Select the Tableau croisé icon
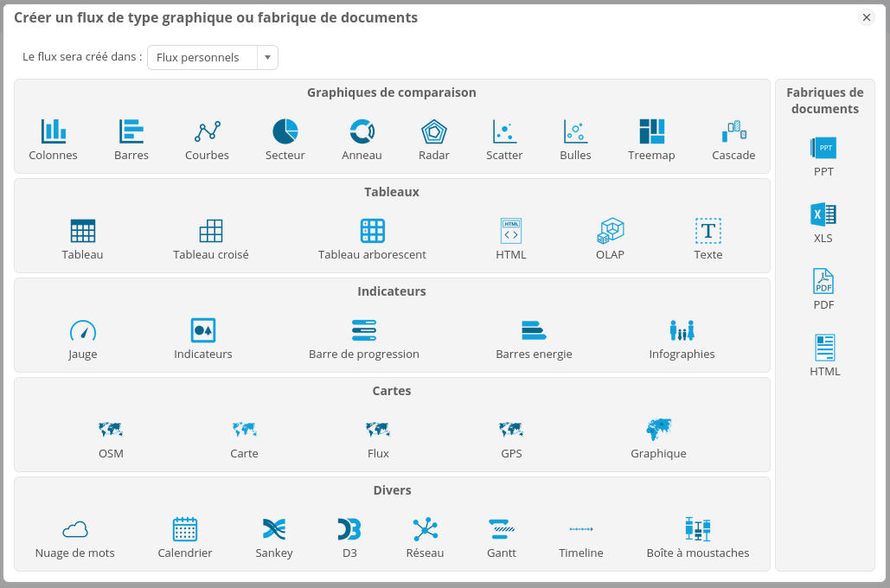This screenshot has width=890, height=588. (x=209, y=231)
